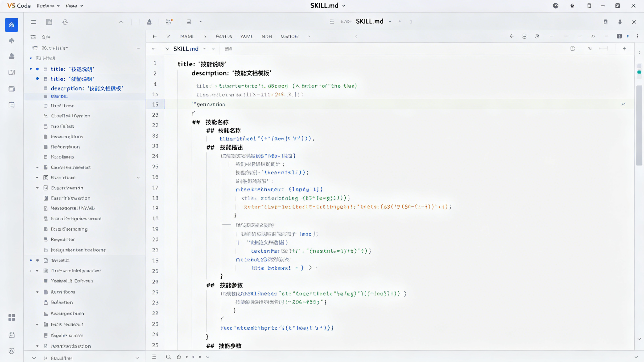Viewport: 644px width, 362px height.
Task: Collapse the bottom explorer section with the chevron
Action: point(34,358)
